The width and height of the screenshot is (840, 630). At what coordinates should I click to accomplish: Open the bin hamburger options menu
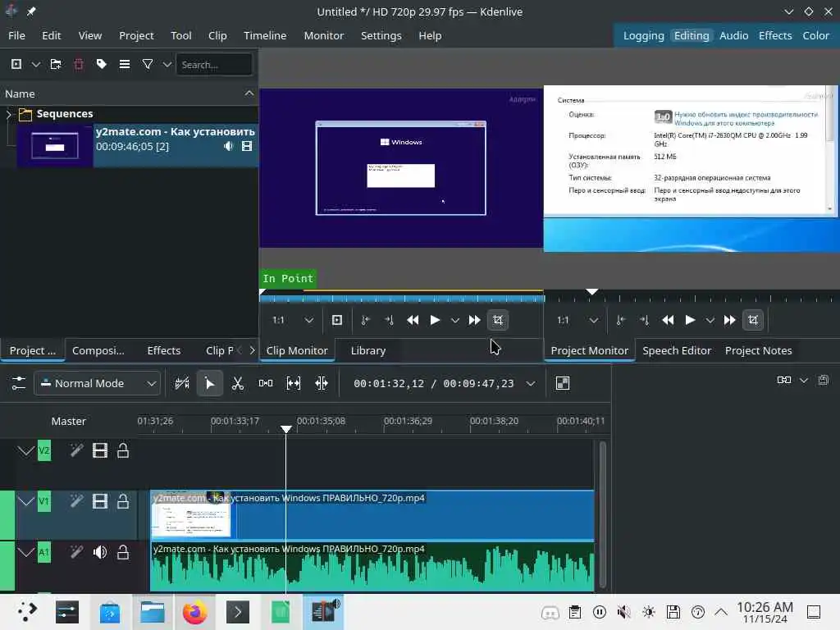[125, 64]
